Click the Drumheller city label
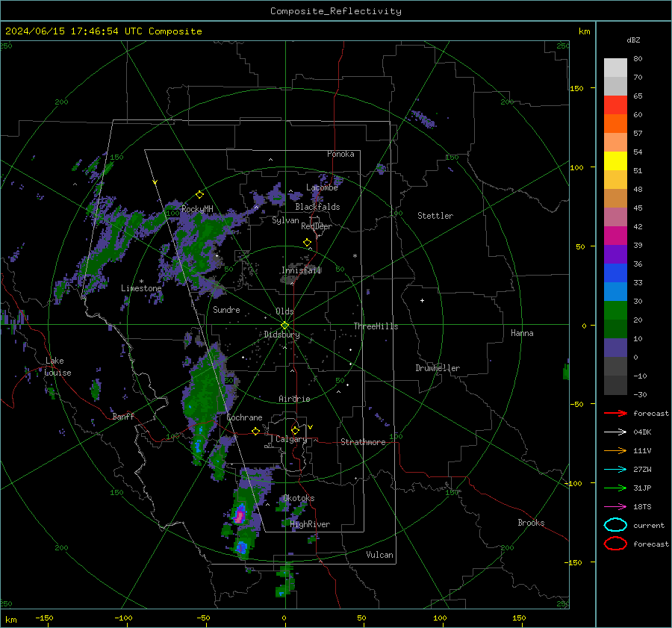Viewport: 672px width, 628px height. pyautogui.click(x=438, y=368)
